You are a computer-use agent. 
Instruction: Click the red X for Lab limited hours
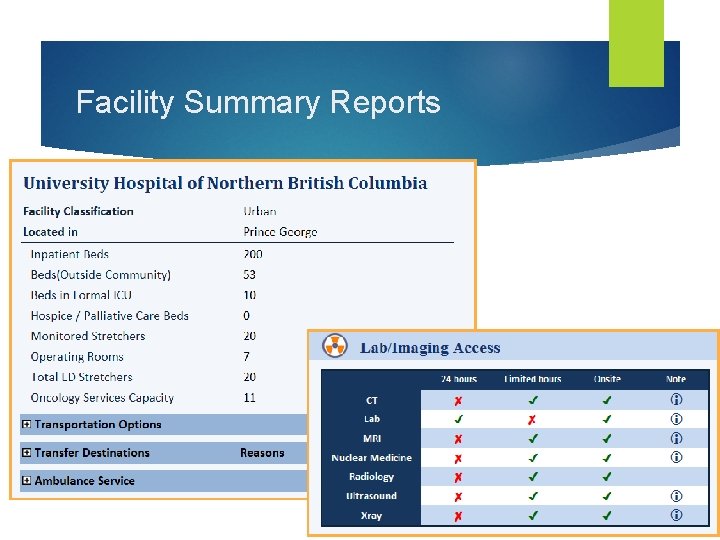[x=532, y=420]
